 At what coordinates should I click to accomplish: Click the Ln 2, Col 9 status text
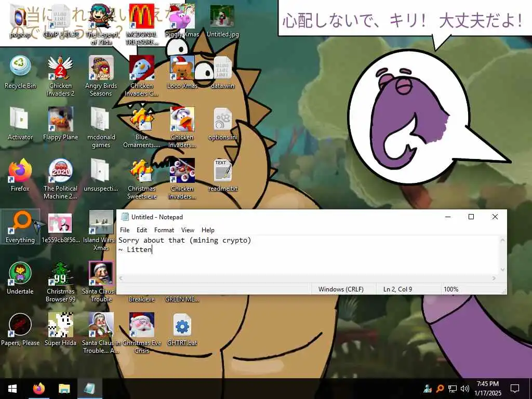pos(397,289)
